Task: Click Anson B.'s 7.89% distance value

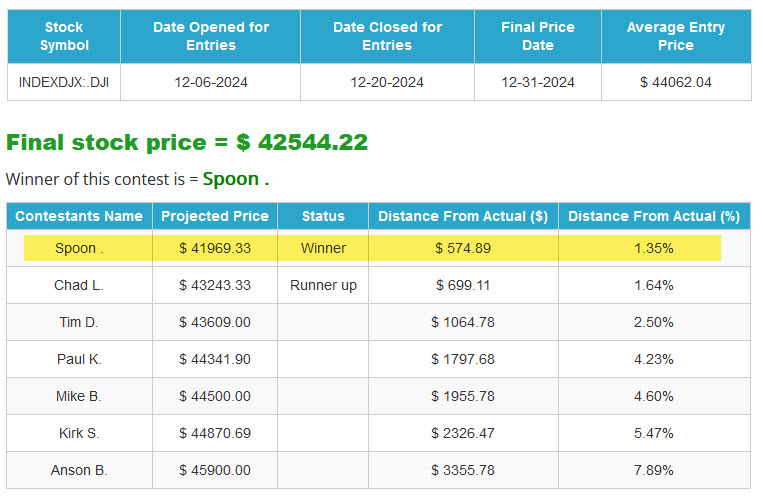Action: 654,470
